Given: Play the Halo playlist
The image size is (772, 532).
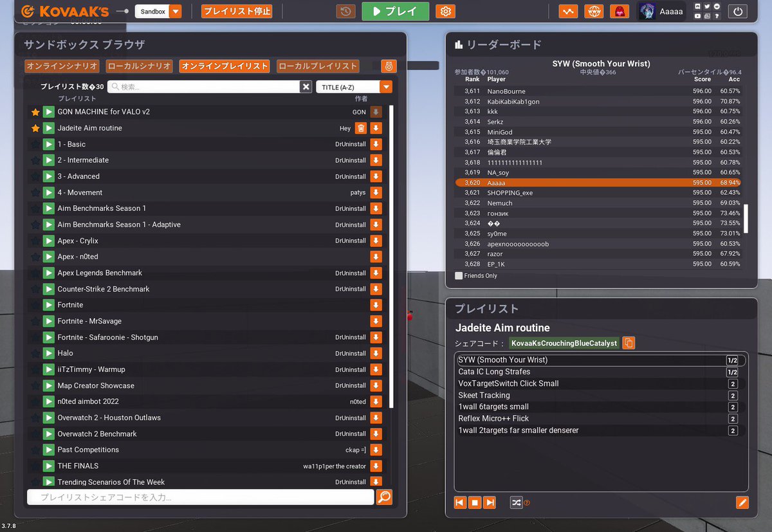Looking at the screenshot, I should pyautogui.click(x=49, y=353).
